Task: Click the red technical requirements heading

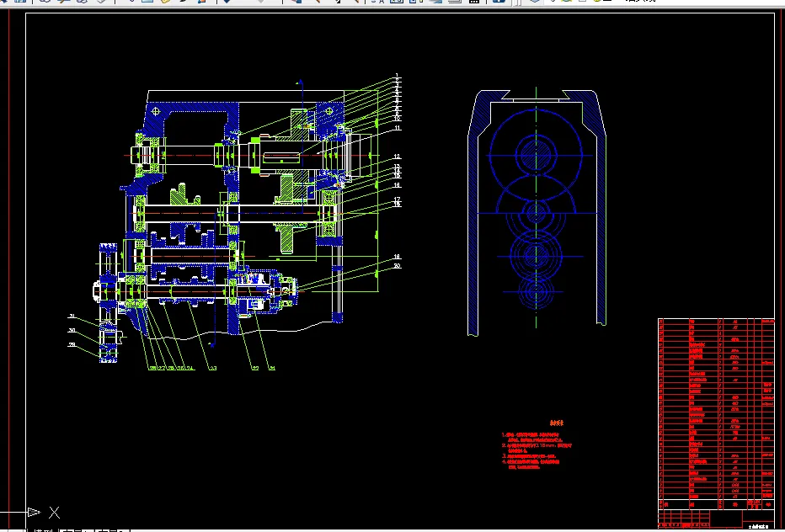Action: click(556, 423)
